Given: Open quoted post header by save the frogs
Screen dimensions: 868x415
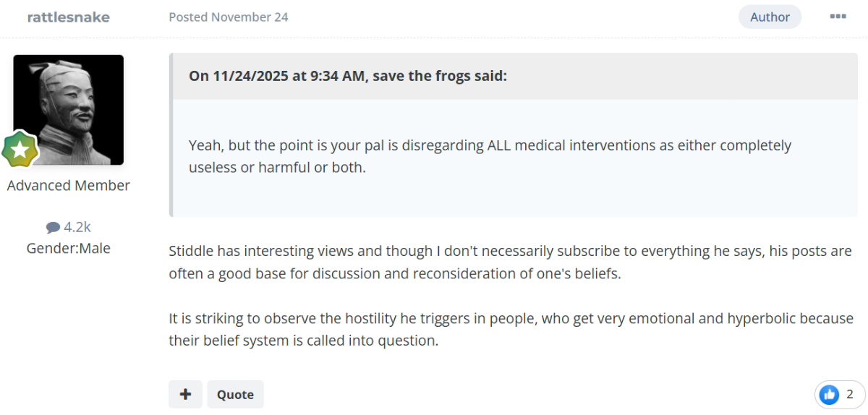Looking at the screenshot, I should pyautogui.click(x=347, y=76).
